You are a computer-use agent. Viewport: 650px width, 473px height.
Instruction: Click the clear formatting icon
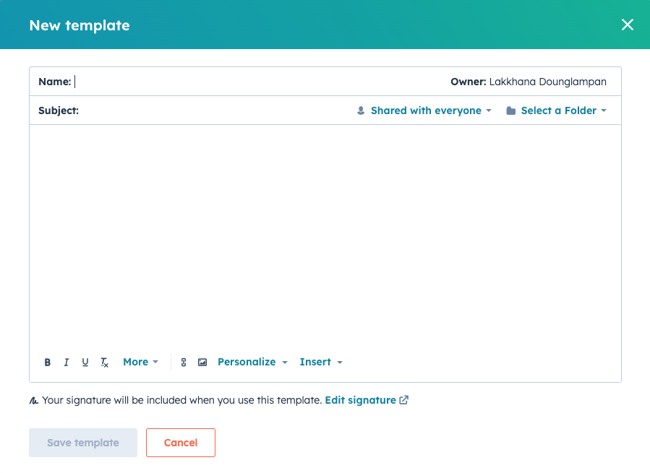(104, 362)
